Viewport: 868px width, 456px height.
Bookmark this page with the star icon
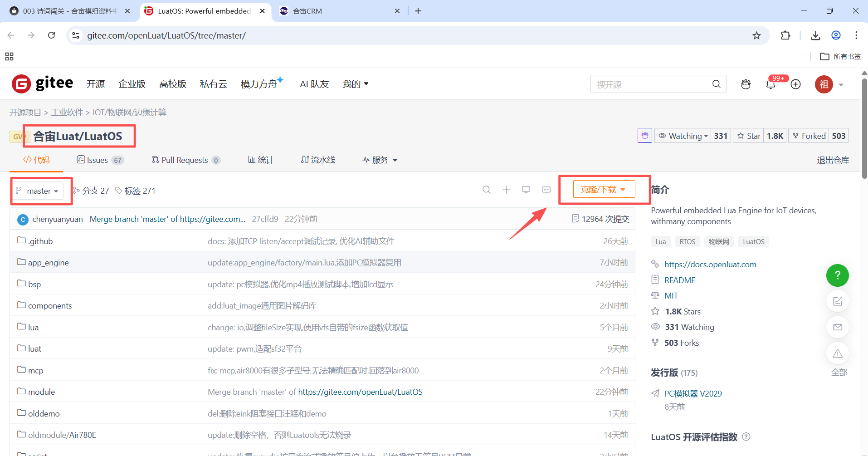click(x=756, y=35)
